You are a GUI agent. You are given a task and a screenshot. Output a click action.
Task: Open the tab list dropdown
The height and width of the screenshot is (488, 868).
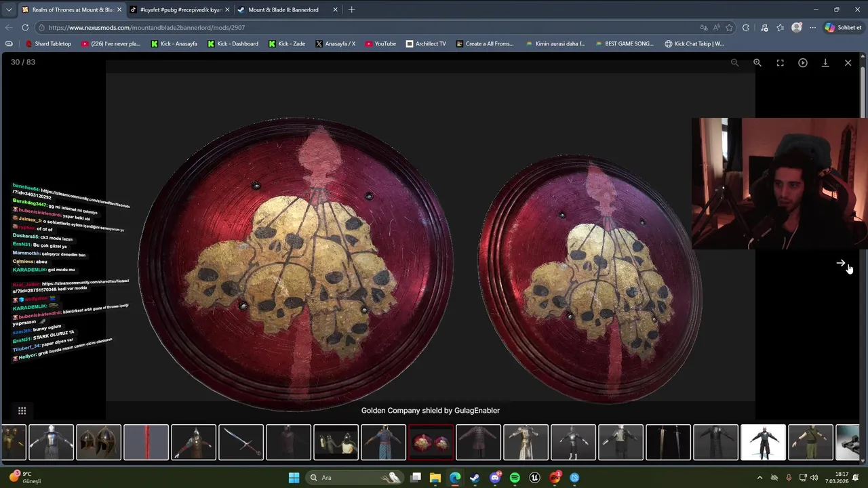(8, 9)
